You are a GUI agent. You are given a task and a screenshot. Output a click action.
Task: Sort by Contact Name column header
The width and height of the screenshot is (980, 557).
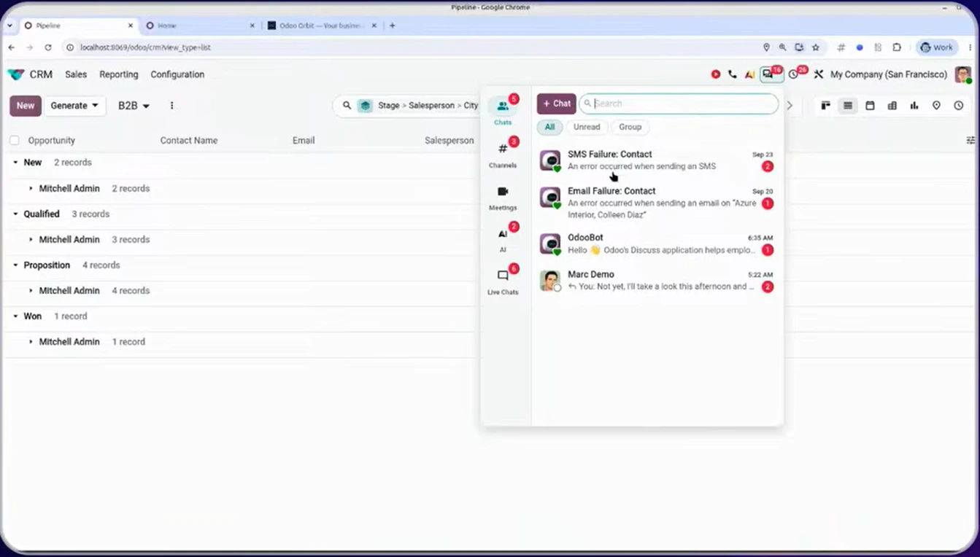(189, 141)
